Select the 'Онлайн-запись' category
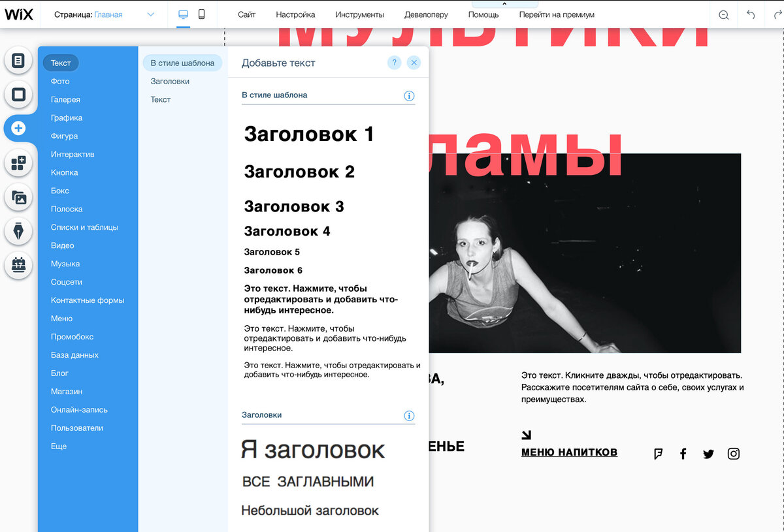This screenshot has width=784, height=532. [79, 410]
